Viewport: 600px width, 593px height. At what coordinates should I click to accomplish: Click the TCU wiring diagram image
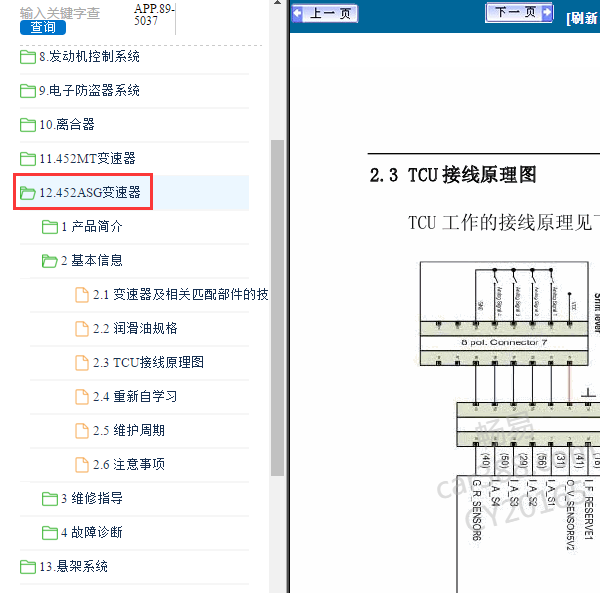tap(509, 427)
